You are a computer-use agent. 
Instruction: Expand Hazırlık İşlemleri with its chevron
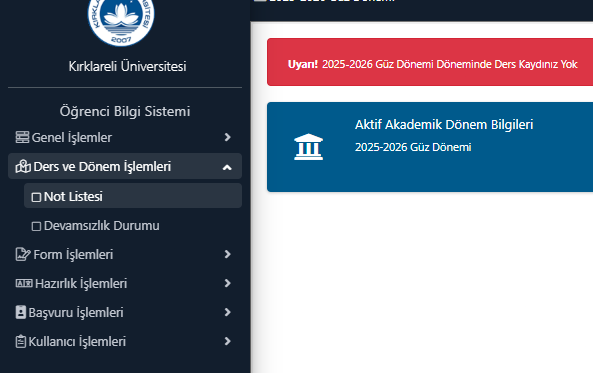pos(227,283)
